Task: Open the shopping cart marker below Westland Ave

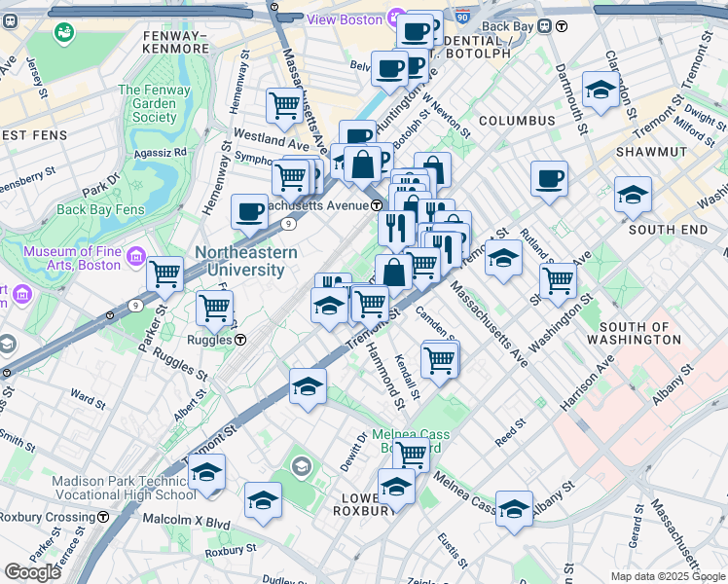Action: (x=284, y=106)
